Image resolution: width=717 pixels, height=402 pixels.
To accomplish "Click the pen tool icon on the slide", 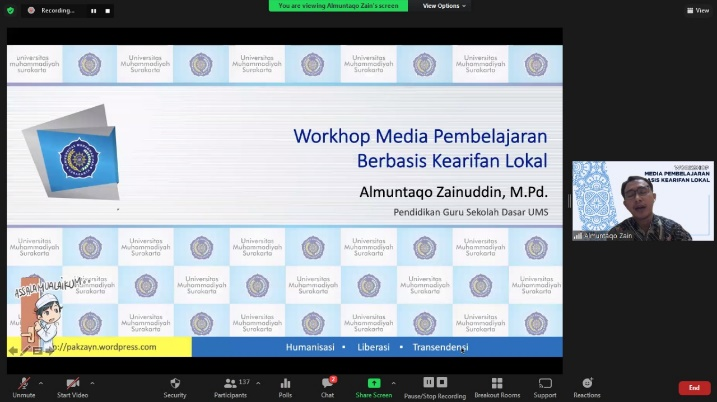I will tap(25, 351).
